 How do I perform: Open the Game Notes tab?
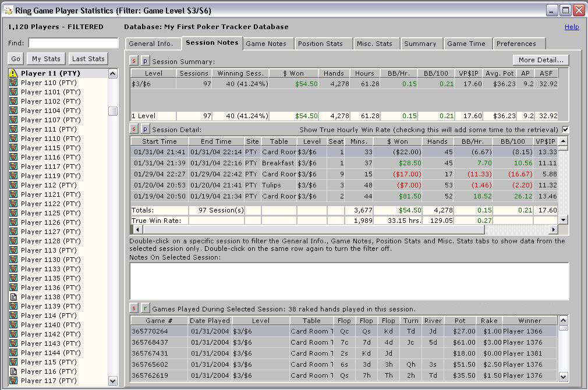click(x=266, y=44)
